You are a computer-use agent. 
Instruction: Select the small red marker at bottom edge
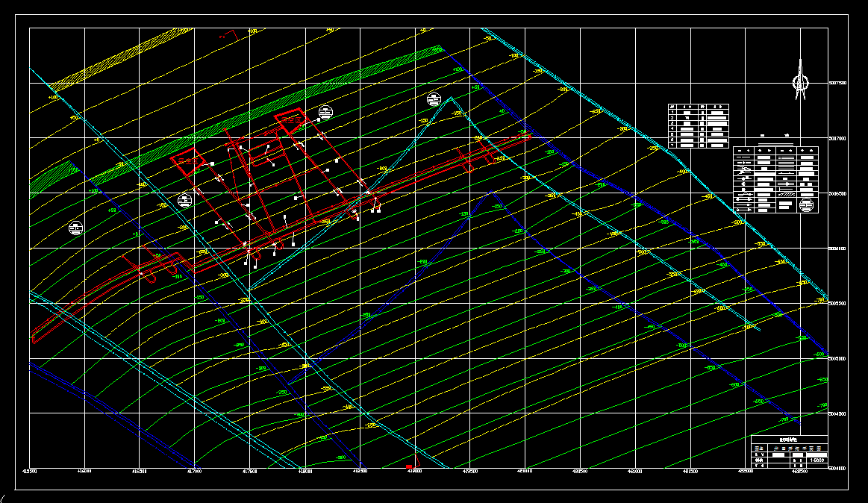409,468
